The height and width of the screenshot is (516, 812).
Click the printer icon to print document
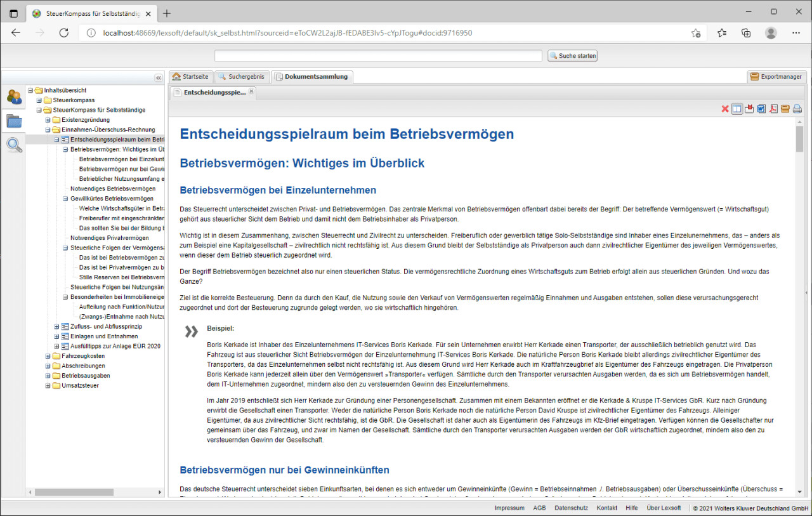pyautogui.click(x=797, y=109)
